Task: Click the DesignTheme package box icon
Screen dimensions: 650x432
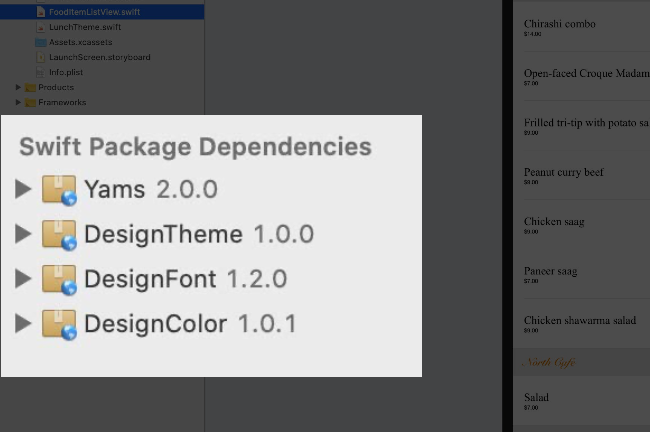Action: tap(59, 235)
